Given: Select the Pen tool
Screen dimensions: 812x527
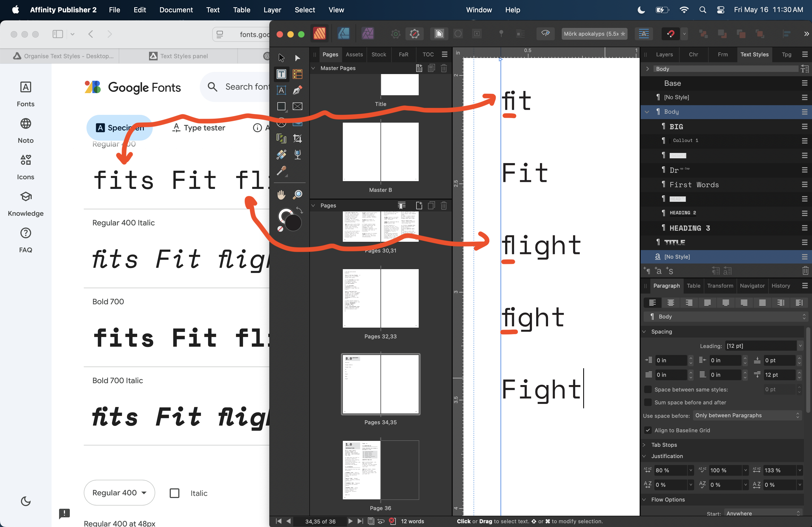Looking at the screenshot, I should pyautogui.click(x=298, y=90).
